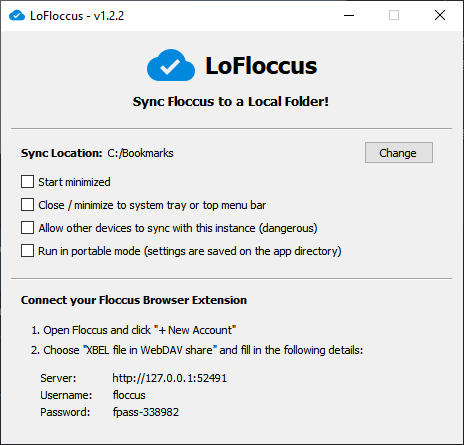Screen dimensions: 464x445
Task: Click the large LoFloccus heading text
Action: point(261,65)
